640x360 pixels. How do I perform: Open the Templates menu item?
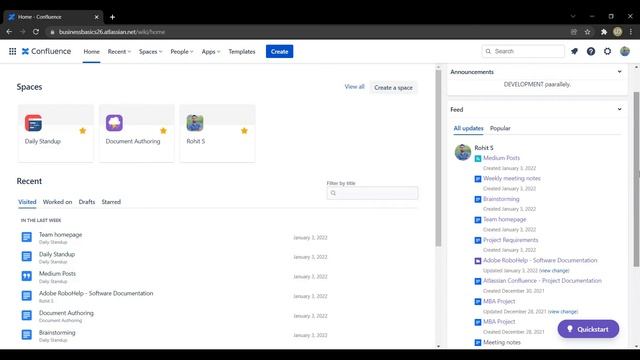242,51
